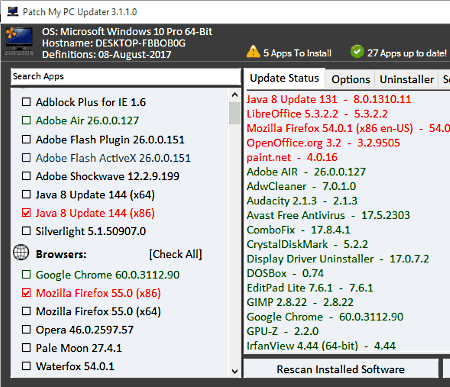Click the yellow warning triangle icon

coord(253,52)
